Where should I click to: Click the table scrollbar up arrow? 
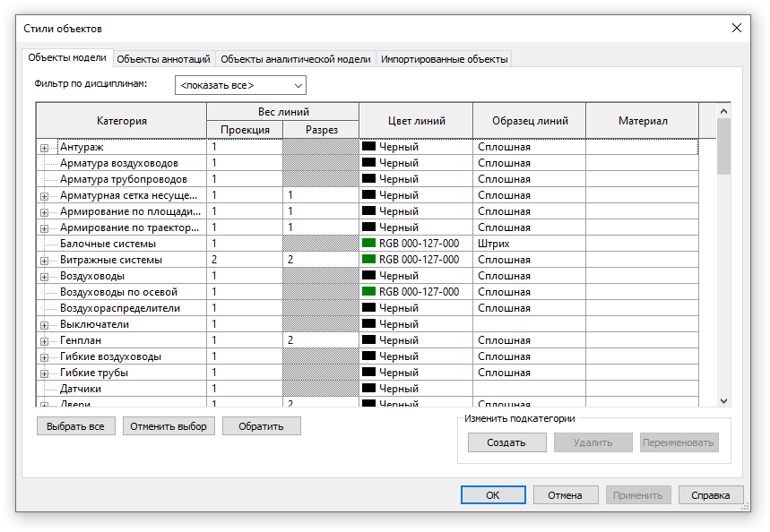(724, 111)
